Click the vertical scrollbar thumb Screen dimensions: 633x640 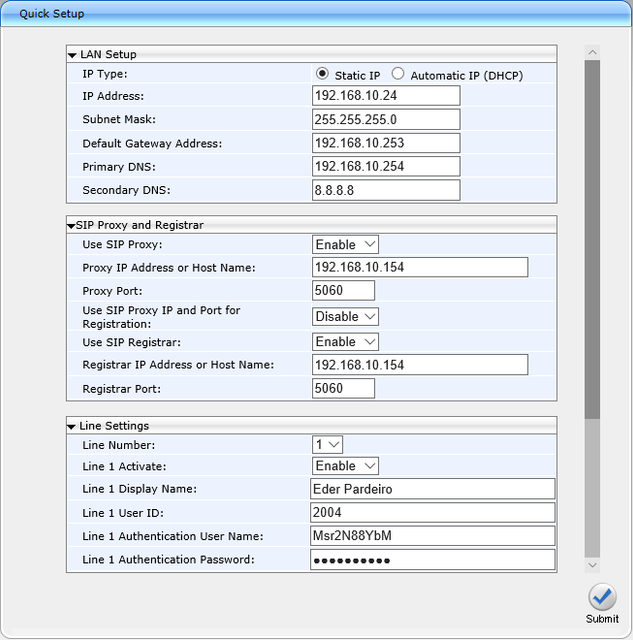coord(592,240)
